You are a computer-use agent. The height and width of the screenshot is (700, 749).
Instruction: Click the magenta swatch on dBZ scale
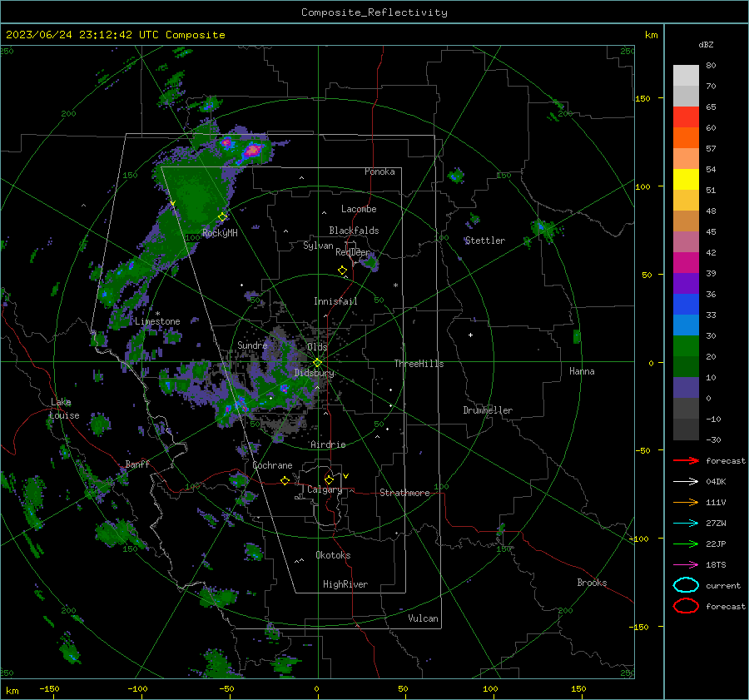pos(686,263)
